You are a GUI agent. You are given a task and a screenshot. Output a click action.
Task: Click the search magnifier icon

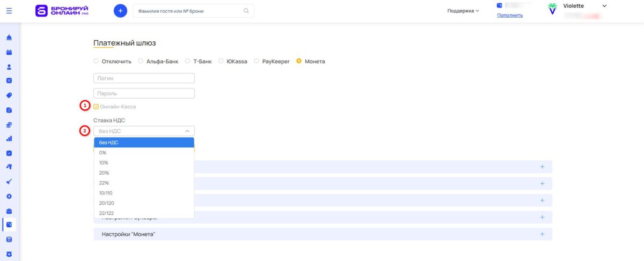click(246, 11)
